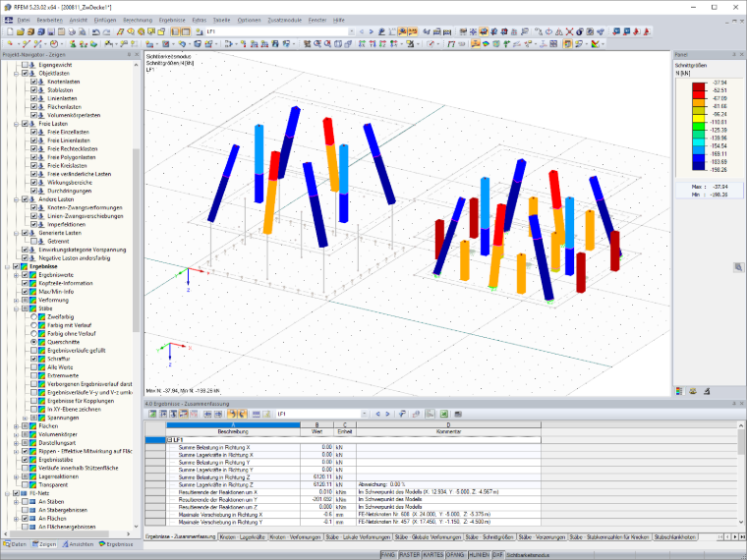Collapse the Stäbe tree node
Image resolution: width=747 pixels, height=560 pixels.
point(16,308)
